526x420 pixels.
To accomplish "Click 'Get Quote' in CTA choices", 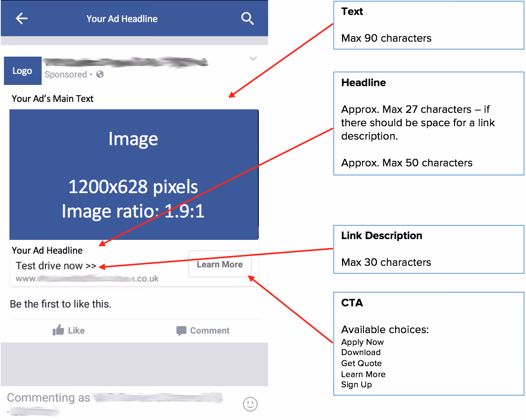I will (361, 363).
